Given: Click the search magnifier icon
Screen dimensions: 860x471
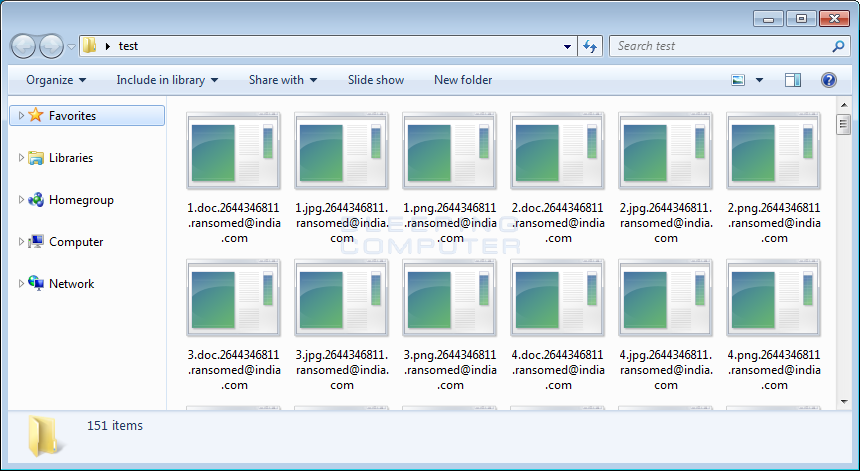Looking at the screenshot, I should point(838,46).
